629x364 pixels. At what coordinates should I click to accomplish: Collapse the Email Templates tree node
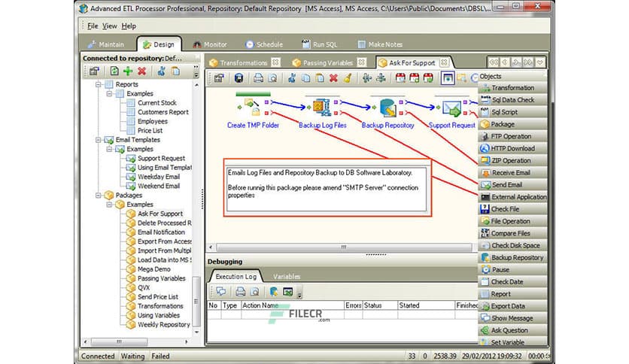point(99,140)
